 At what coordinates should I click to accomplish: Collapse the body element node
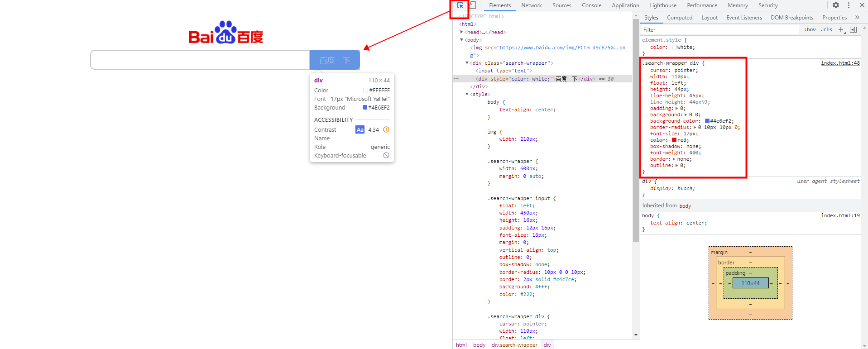[462, 40]
